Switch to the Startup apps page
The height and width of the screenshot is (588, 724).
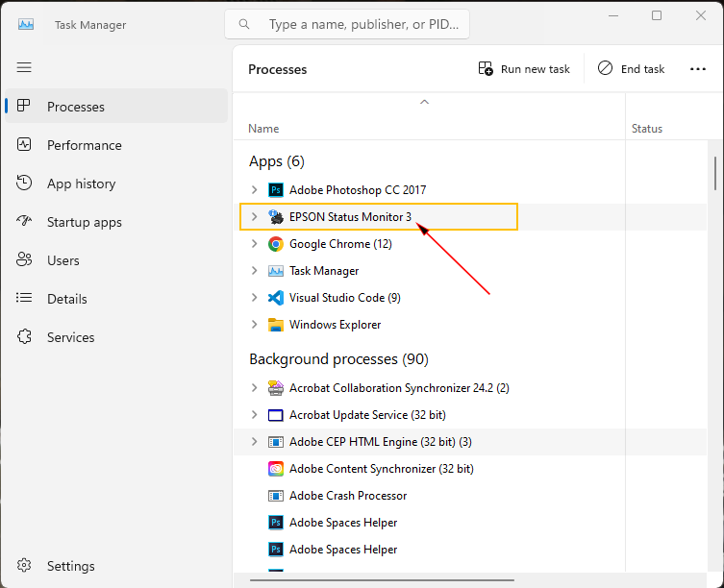[x=84, y=222]
